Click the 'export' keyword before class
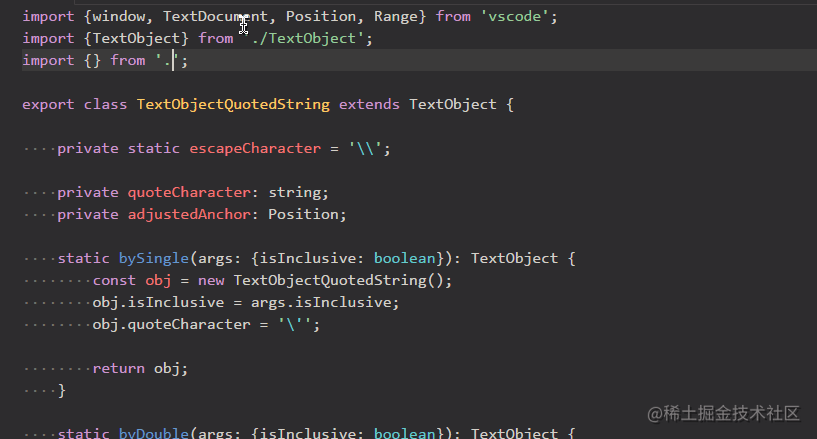Screen dimensions: 817x439 coord(48,104)
